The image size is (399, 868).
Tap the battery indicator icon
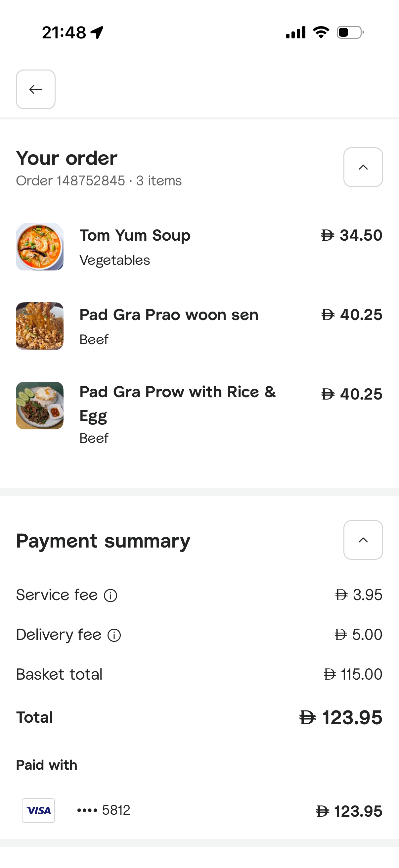pyautogui.click(x=350, y=32)
